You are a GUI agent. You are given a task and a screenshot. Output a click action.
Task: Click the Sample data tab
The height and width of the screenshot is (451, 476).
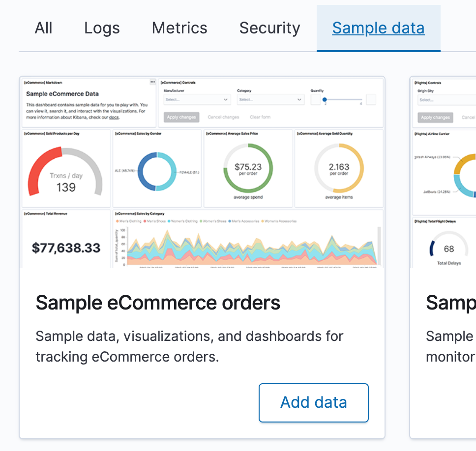[x=378, y=28]
